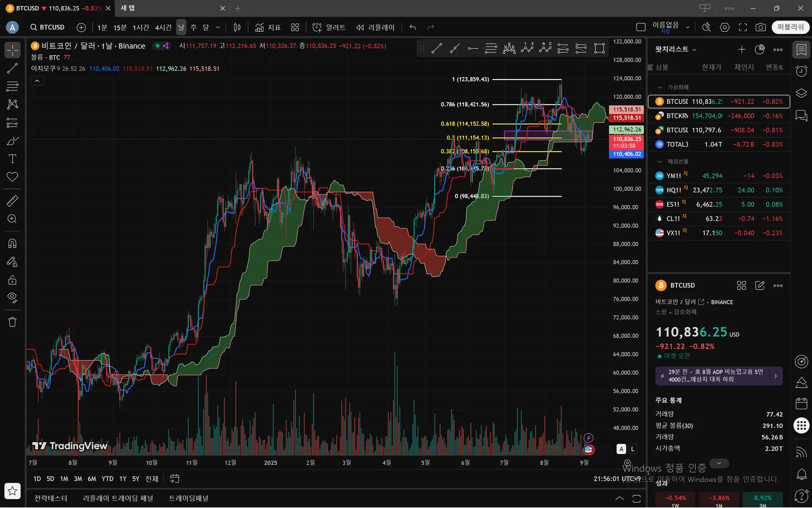Enter fullscreen chart mode
Image resolution: width=812 pixels, height=508 pixels.
[x=743, y=27]
